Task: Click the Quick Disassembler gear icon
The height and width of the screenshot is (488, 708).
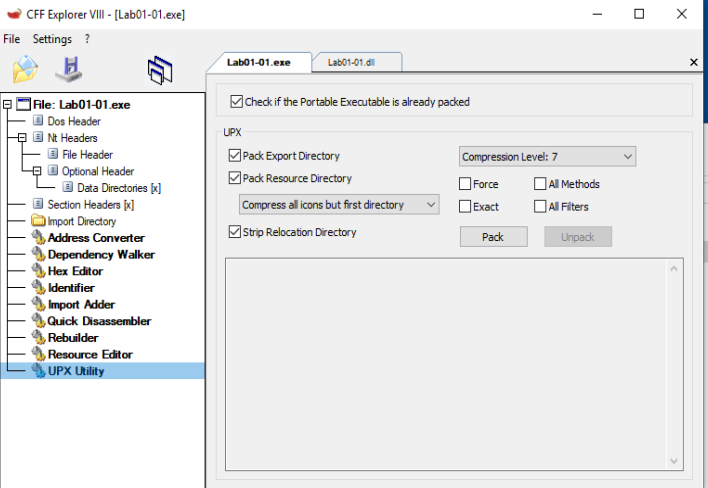Action: [38, 321]
